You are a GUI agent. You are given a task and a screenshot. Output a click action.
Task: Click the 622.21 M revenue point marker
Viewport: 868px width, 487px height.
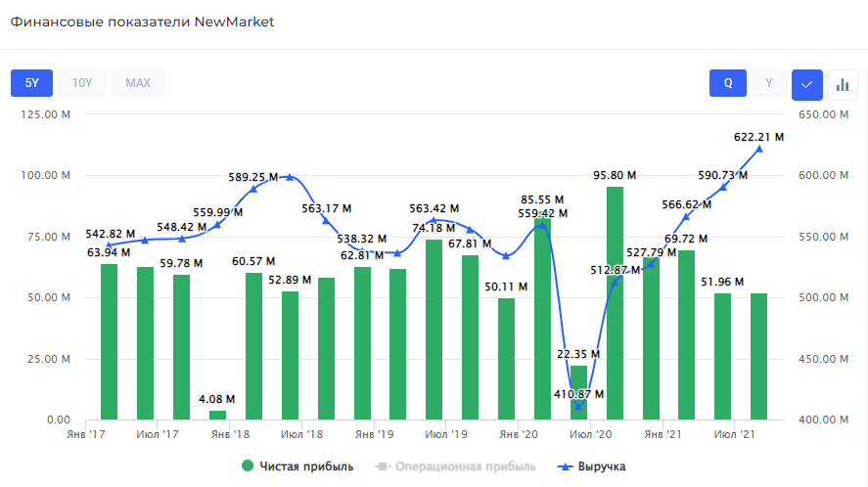pyautogui.click(x=759, y=149)
